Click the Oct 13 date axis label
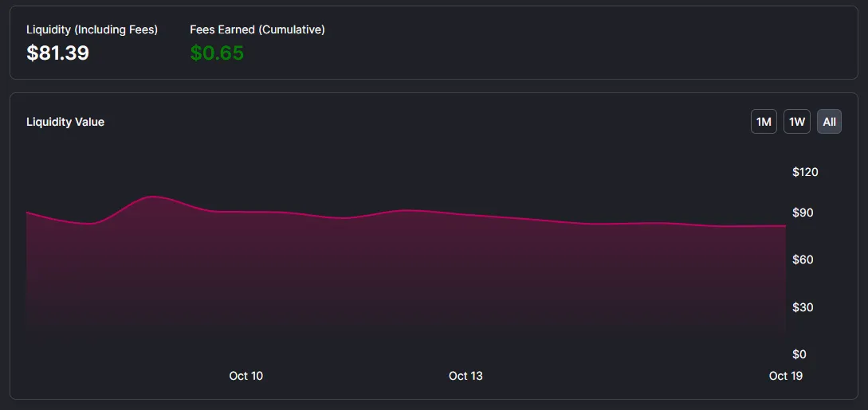 click(465, 376)
